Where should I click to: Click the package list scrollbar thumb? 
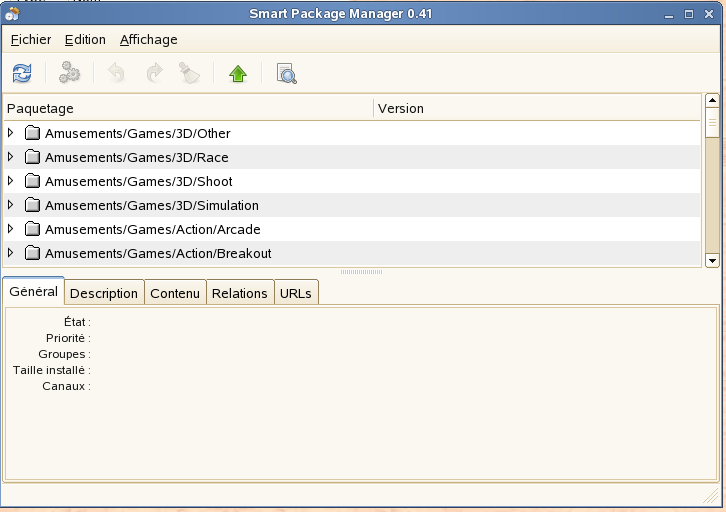point(712,122)
